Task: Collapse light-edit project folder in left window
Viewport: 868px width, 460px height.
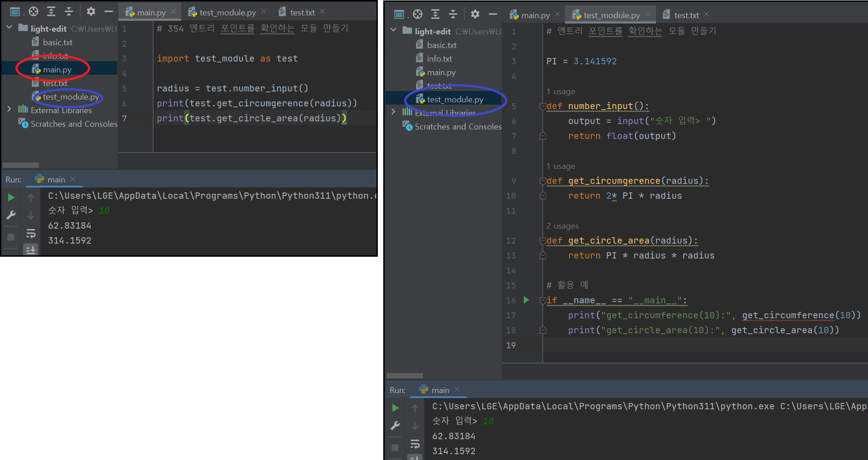Action: pyautogui.click(x=9, y=28)
